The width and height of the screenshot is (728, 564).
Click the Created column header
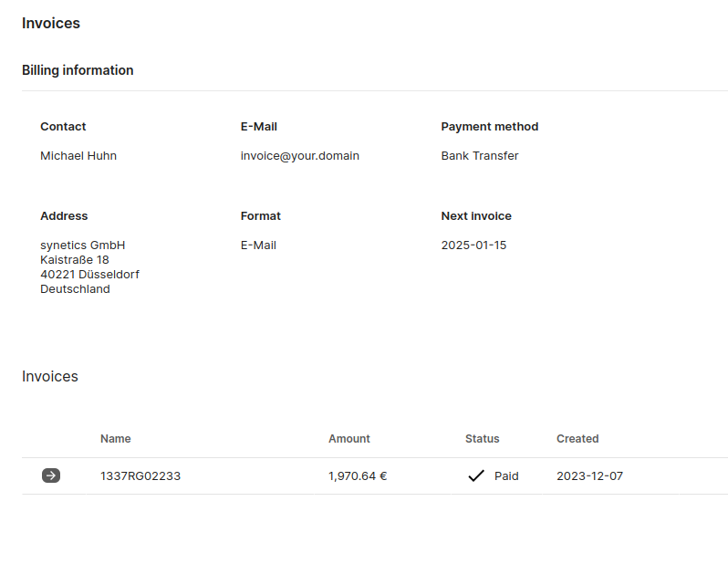tap(577, 439)
